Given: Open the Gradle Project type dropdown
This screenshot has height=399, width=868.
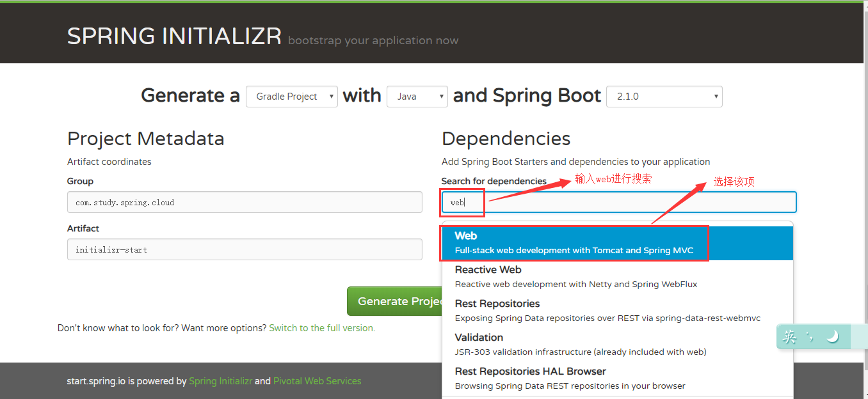Looking at the screenshot, I should (292, 97).
